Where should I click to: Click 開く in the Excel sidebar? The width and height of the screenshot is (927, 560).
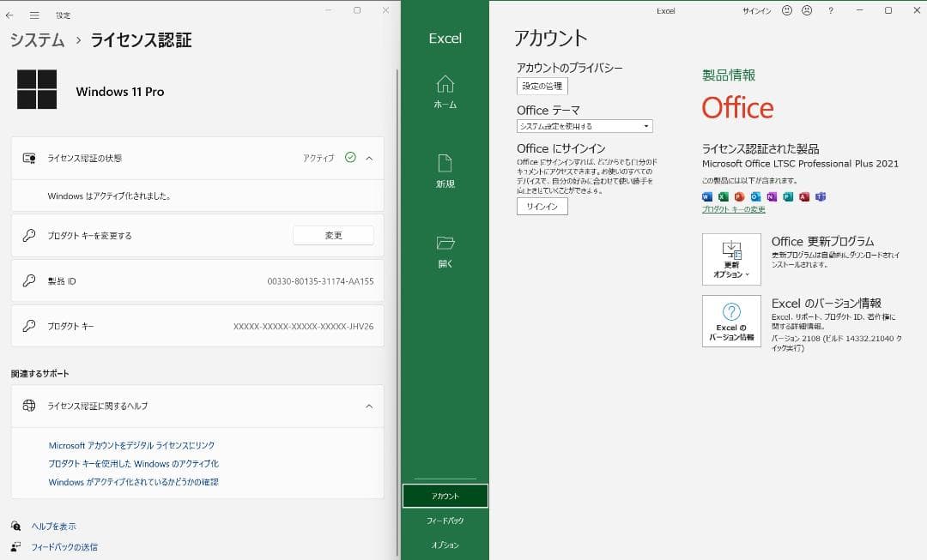click(x=445, y=249)
